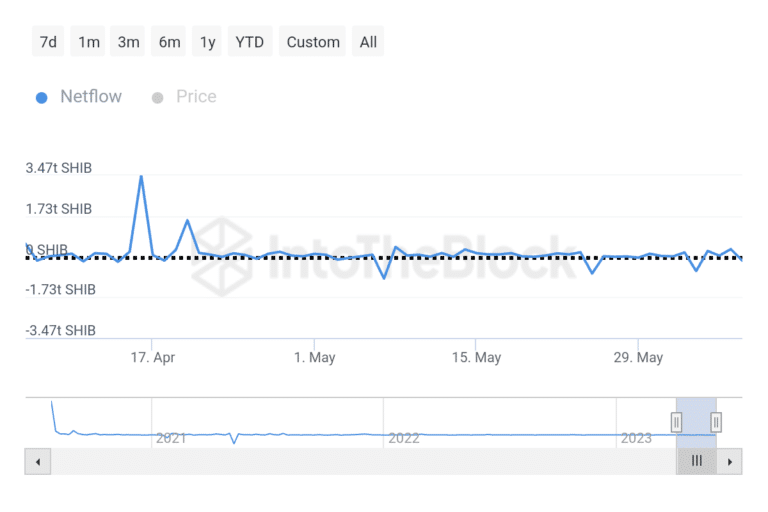Click the blue Netflow legend dot
Screen dimensions: 768x512
click(42, 98)
